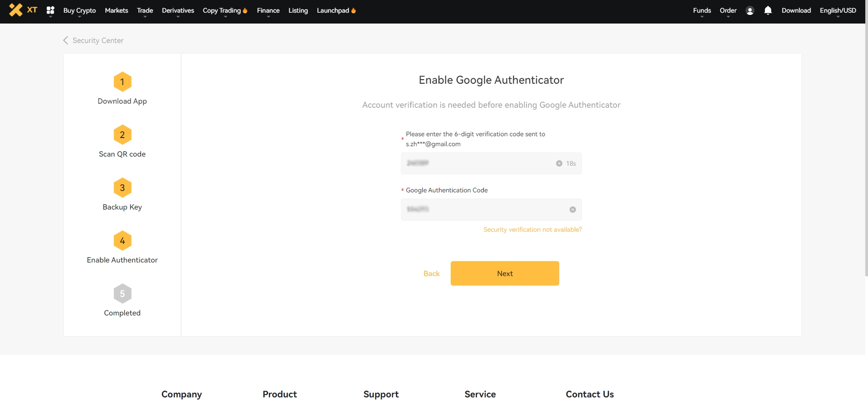Clear the Google Authentication Code field
The height and width of the screenshot is (406, 868).
573,210
